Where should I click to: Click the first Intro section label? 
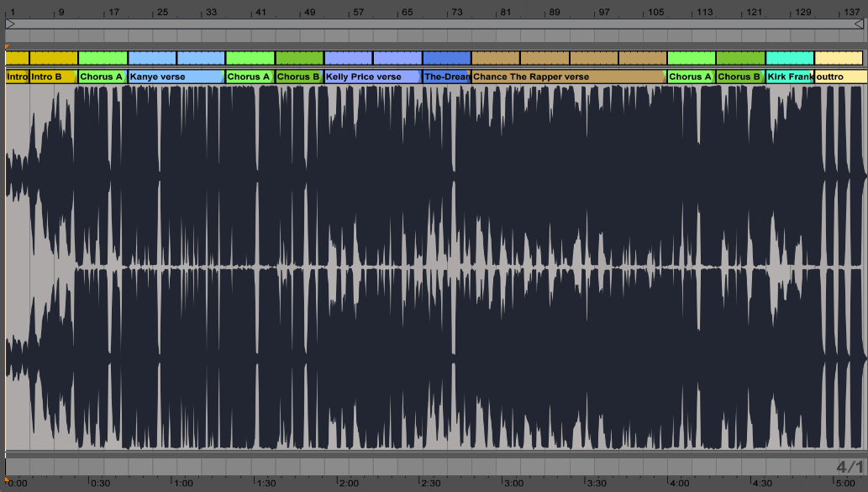(18, 77)
